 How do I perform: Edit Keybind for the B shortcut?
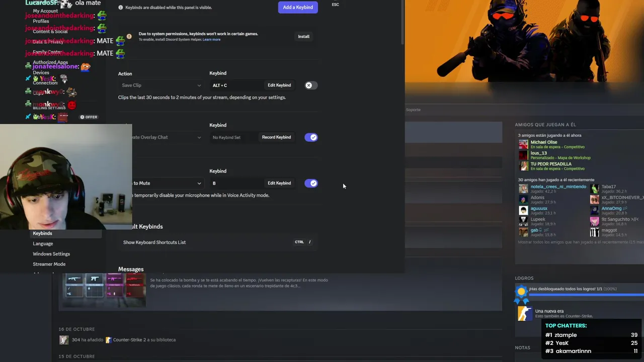[279, 183]
